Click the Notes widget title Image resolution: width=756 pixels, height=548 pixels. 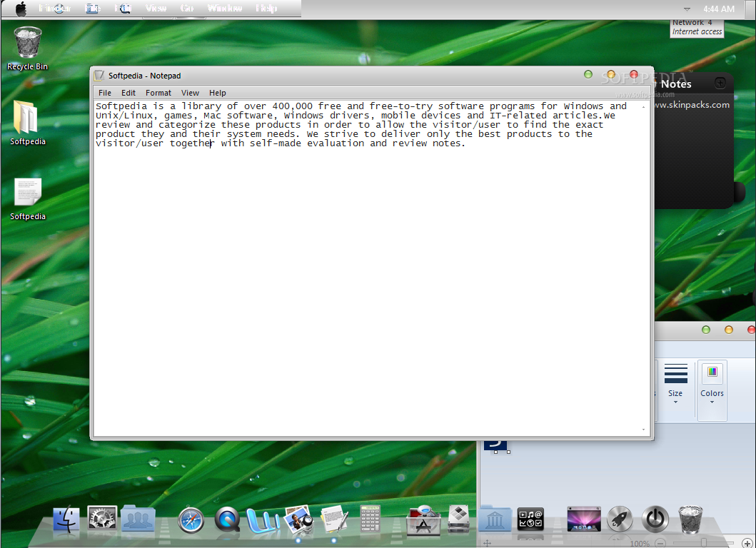pyautogui.click(x=676, y=84)
